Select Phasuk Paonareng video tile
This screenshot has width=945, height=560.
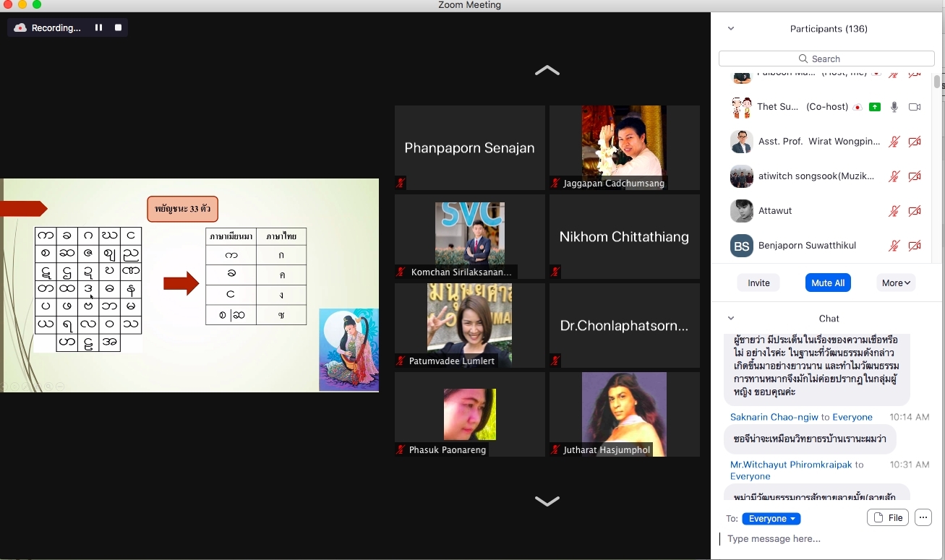click(470, 414)
